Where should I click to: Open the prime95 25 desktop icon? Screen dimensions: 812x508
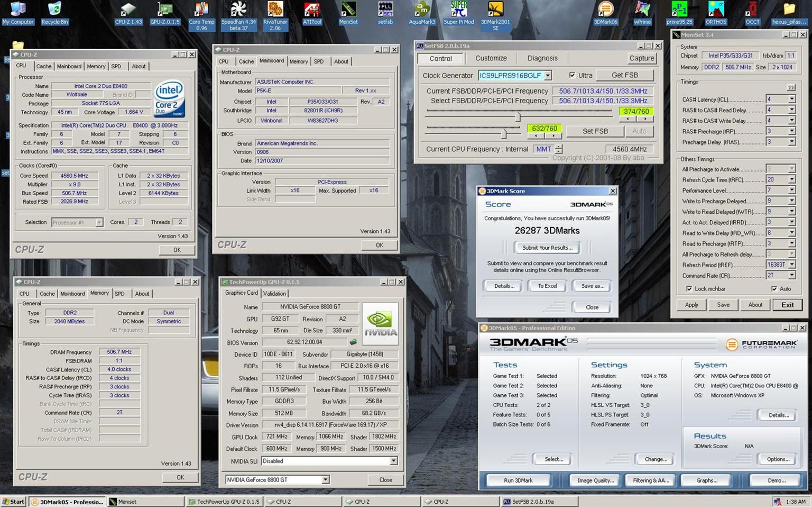pyautogui.click(x=679, y=13)
